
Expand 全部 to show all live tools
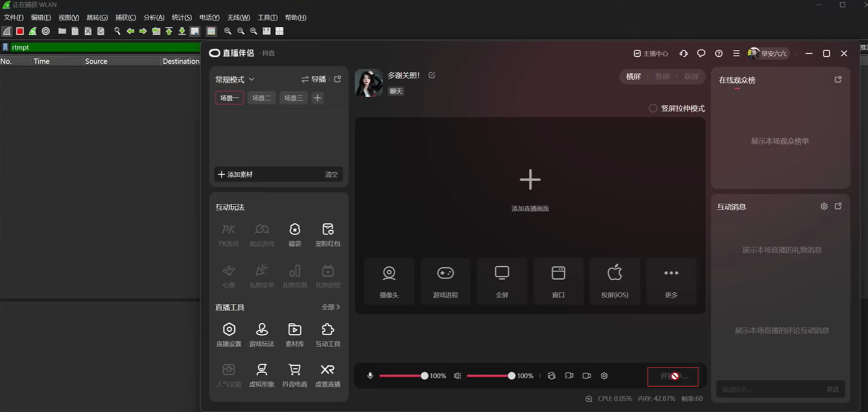point(331,307)
